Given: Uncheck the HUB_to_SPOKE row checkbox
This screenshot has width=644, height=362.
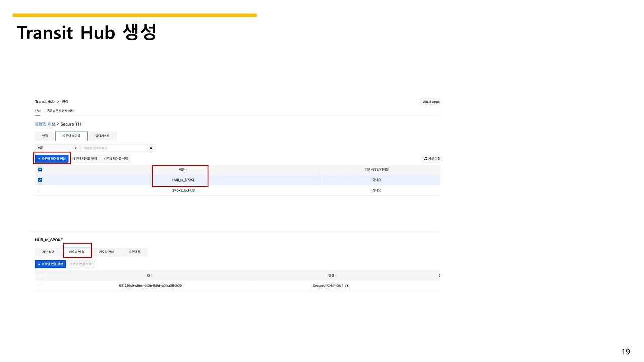Looking at the screenshot, I should coord(40,179).
